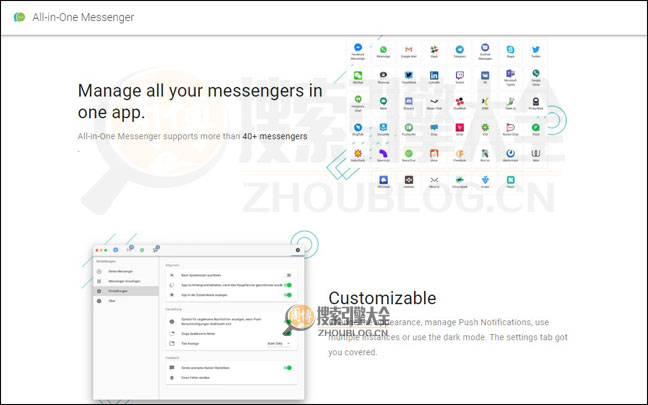Image resolution: width=648 pixels, height=405 pixels.
Task: Toggle Beim Systemstart ausführen switch
Action: pos(288,275)
